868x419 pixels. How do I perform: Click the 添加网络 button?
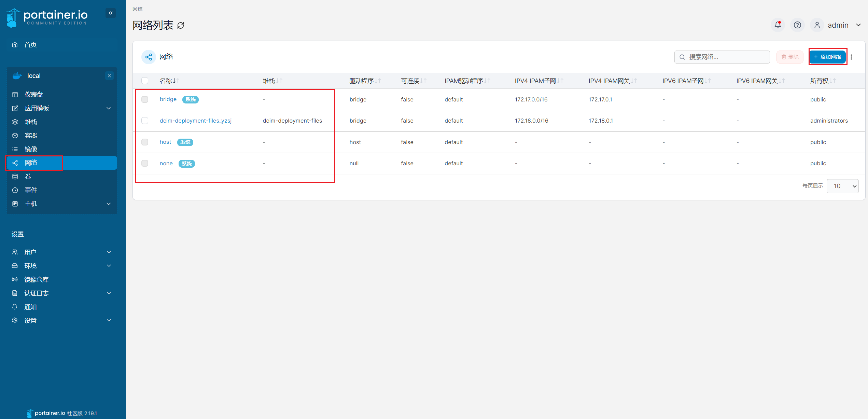pyautogui.click(x=827, y=57)
